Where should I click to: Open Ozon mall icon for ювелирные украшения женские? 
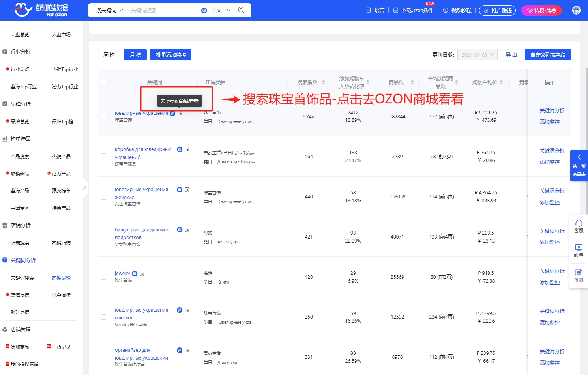pos(187,190)
